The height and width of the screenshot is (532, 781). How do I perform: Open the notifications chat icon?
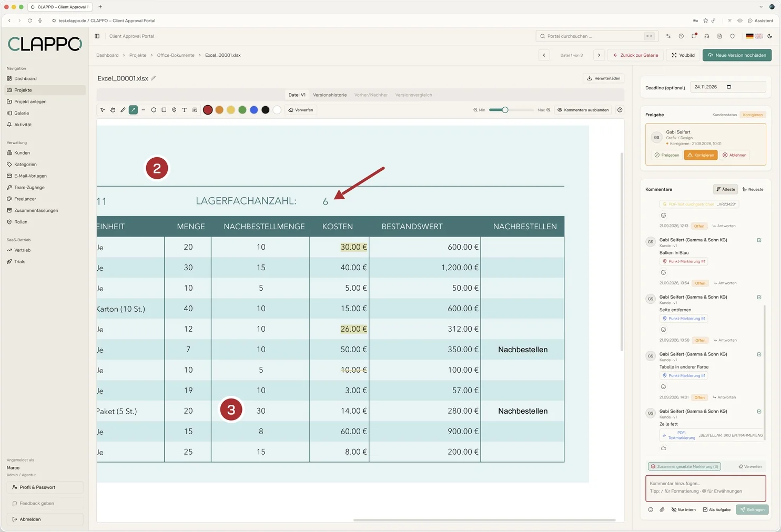(694, 36)
